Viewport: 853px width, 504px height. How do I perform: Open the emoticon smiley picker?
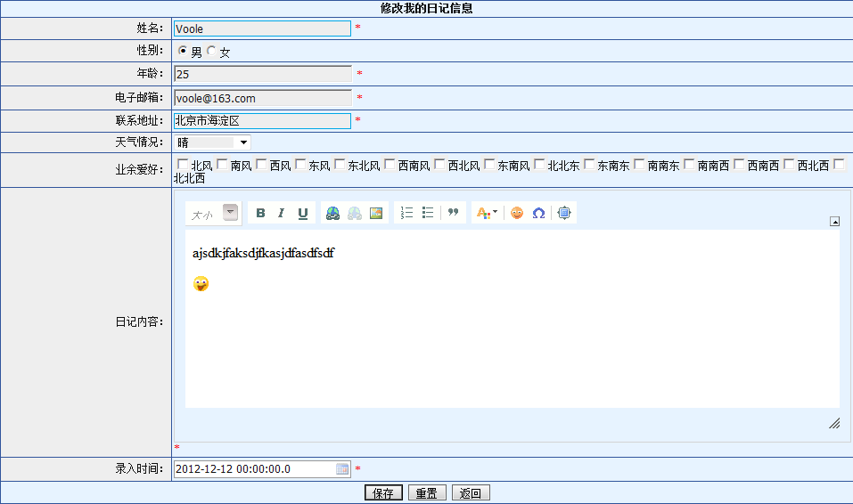517,213
